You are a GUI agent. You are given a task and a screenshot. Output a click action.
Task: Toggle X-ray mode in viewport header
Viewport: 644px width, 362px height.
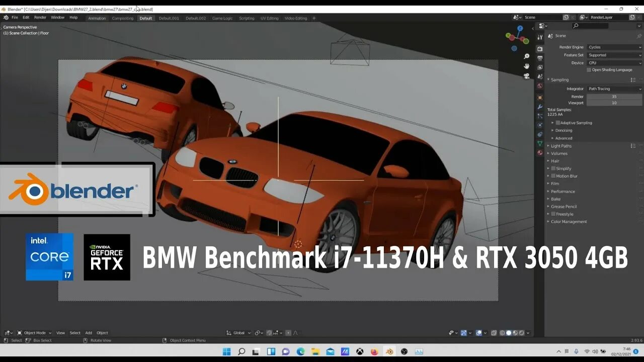(x=494, y=333)
